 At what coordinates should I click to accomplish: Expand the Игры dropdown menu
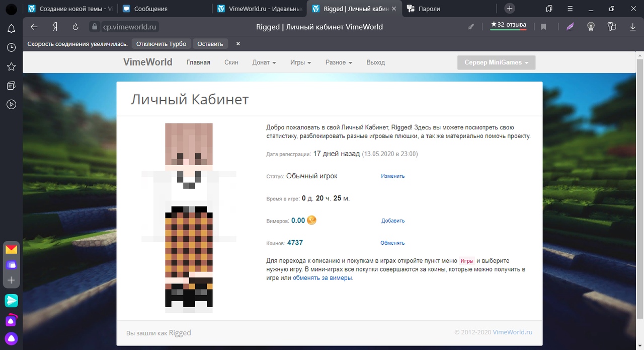[x=300, y=62]
